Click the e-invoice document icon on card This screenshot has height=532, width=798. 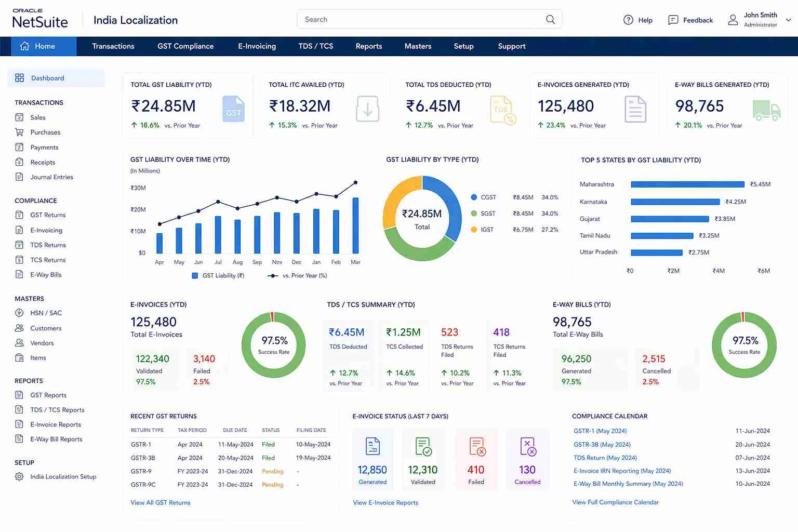point(635,109)
